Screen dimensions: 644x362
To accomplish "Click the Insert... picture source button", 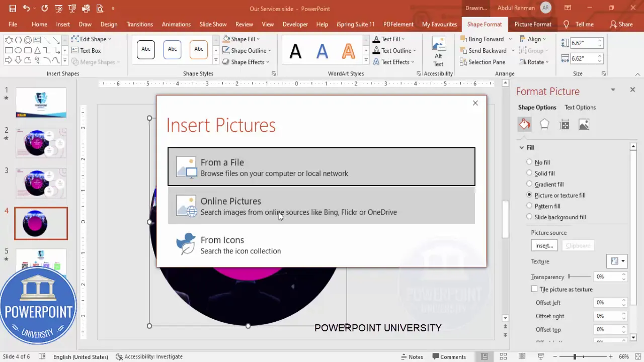I will (544, 245).
